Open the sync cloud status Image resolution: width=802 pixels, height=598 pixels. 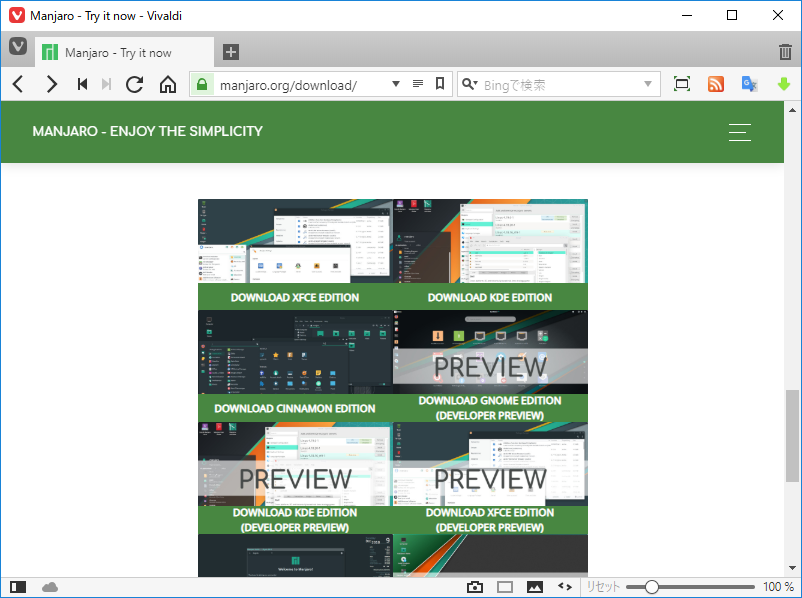click(50, 587)
